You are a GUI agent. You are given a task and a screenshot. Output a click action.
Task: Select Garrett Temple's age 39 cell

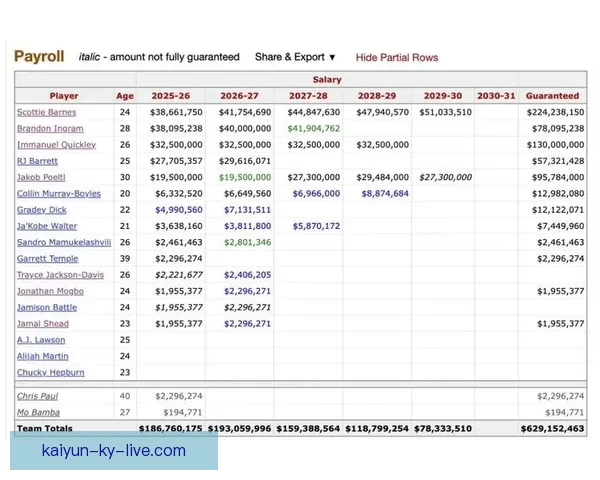tap(125, 259)
